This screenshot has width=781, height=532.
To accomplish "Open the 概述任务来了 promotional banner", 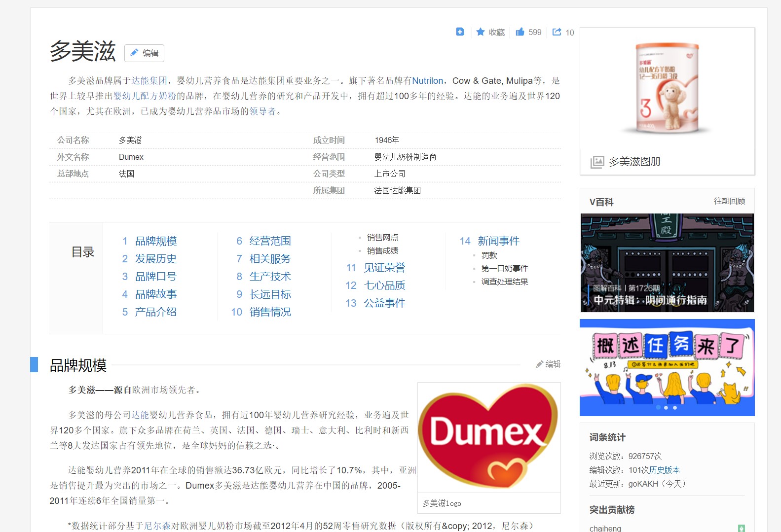I will tap(667, 367).
